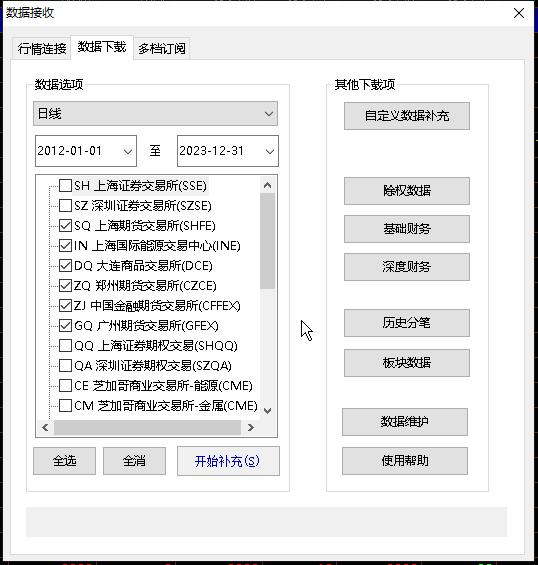This screenshot has height=565, width=538.
Task: Uncheck ZJ 中国金融期货交易所(CFFEX) checkbox
Action: [x=65, y=306]
